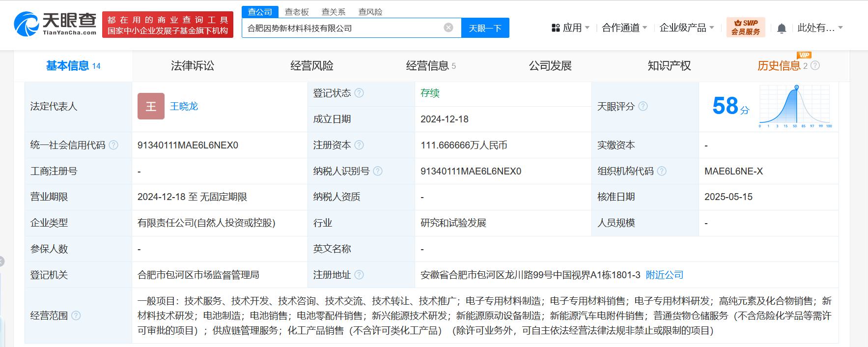Select the 查老板 search mode
This screenshot has width=868, height=347.
[x=297, y=12]
